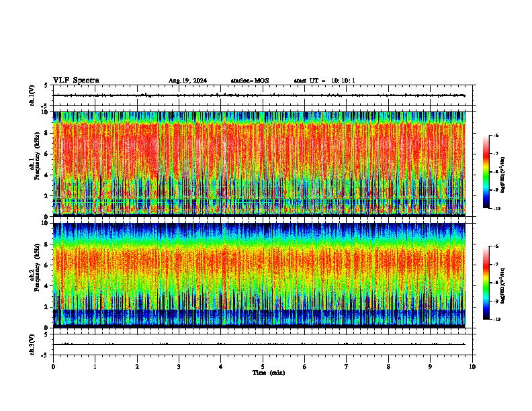Click the "-10" tick on ch.2 colorbar
The width and height of the screenshot is (532, 411).
497,320
